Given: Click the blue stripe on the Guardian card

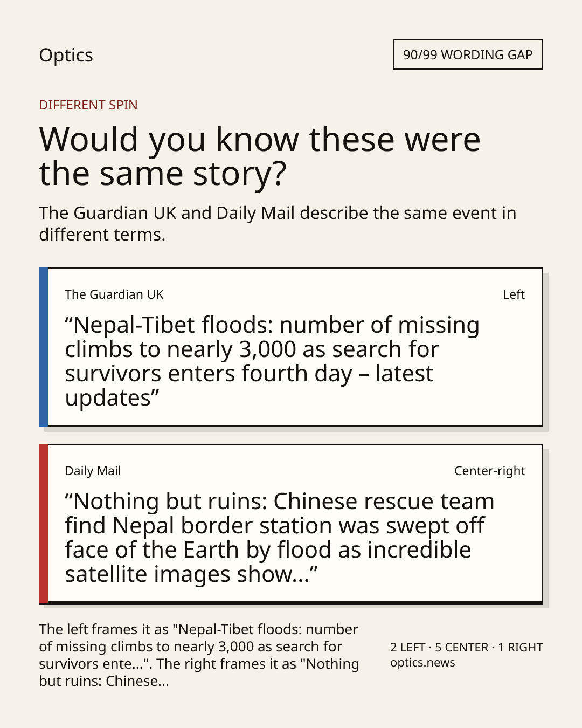Looking at the screenshot, I should (x=44, y=347).
